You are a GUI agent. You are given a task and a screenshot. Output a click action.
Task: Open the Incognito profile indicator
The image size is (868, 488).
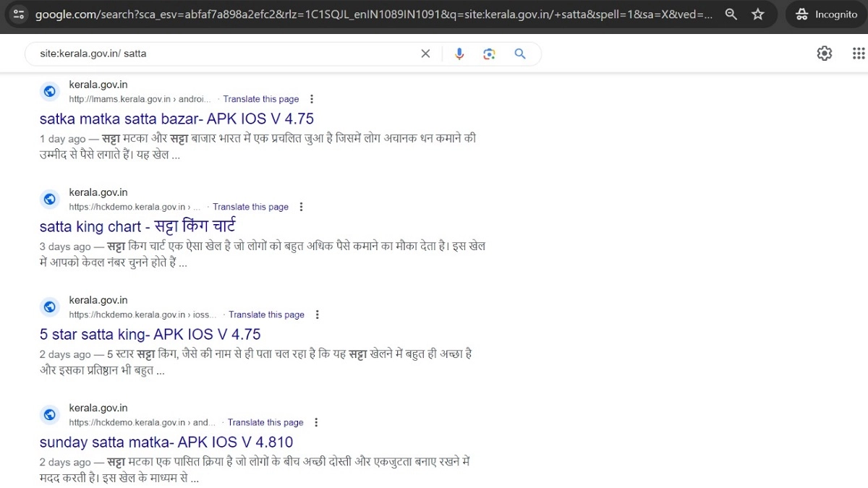coord(825,14)
